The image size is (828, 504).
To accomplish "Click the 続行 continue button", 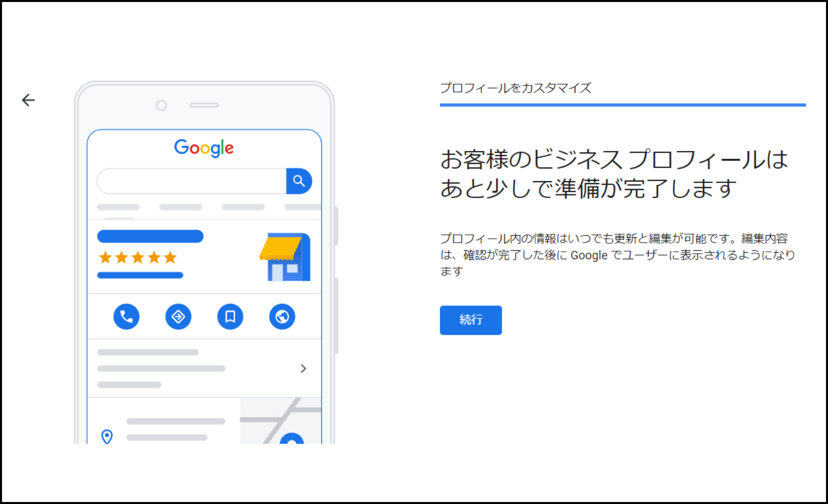I will [471, 320].
